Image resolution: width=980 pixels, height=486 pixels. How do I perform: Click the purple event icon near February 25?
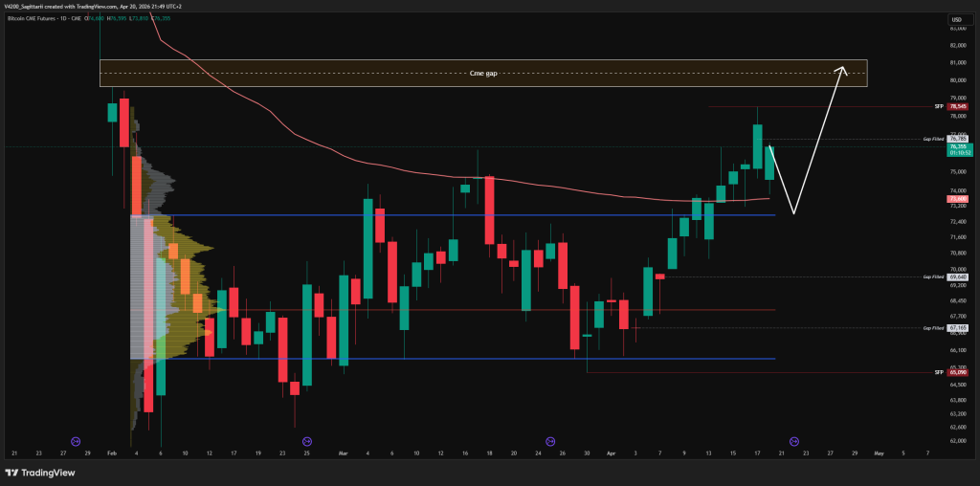[x=306, y=440]
